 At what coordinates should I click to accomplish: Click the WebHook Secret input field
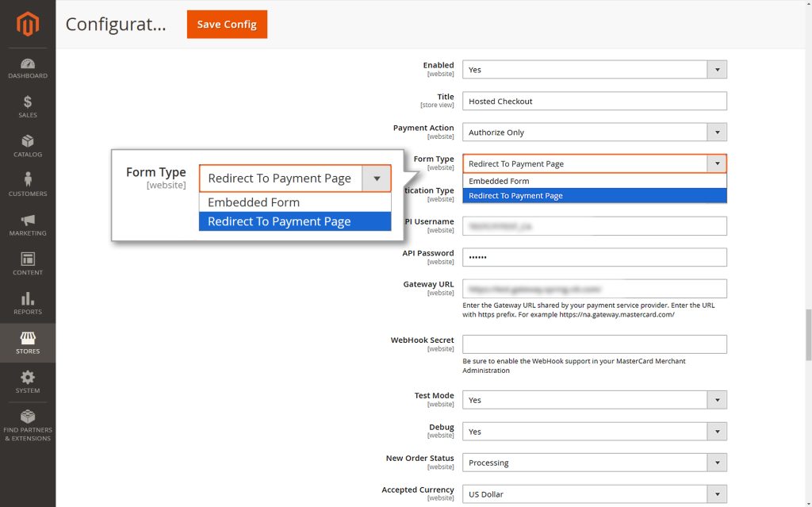click(x=594, y=344)
